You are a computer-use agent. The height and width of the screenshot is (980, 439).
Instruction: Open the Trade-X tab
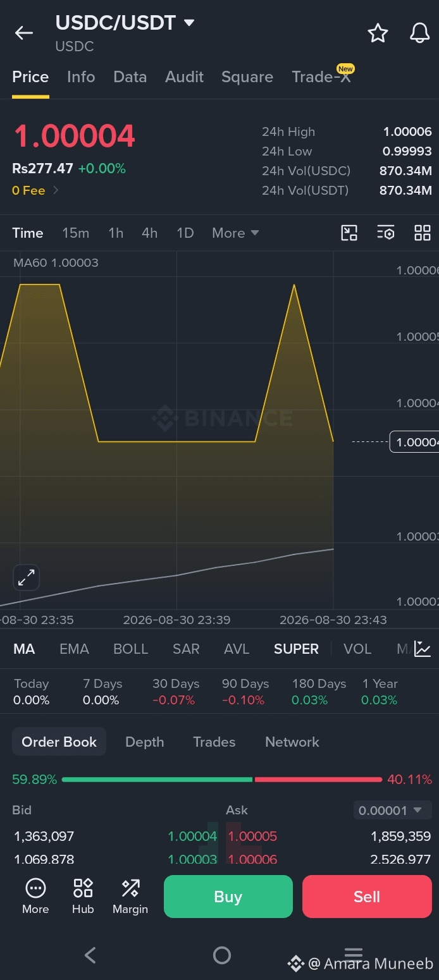click(321, 77)
